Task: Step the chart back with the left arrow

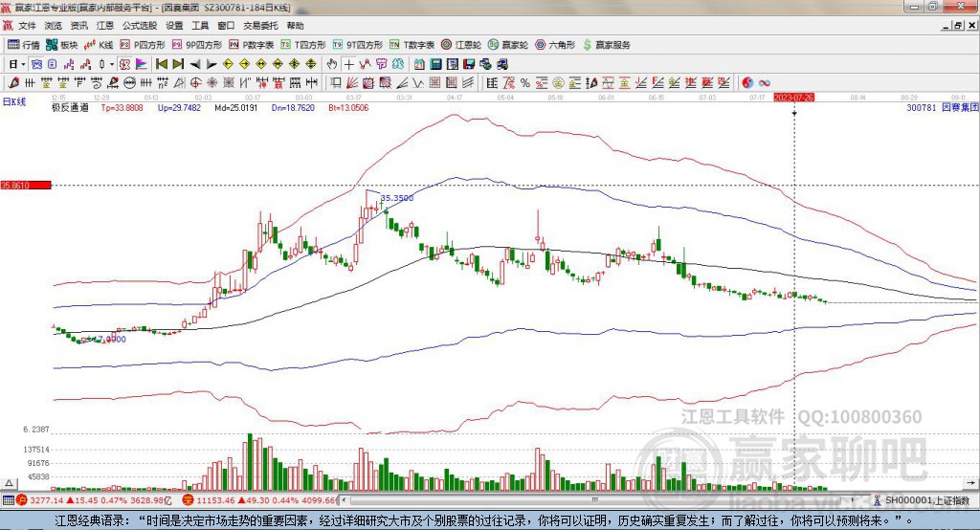Action: pyautogui.click(x=195, y=64)
